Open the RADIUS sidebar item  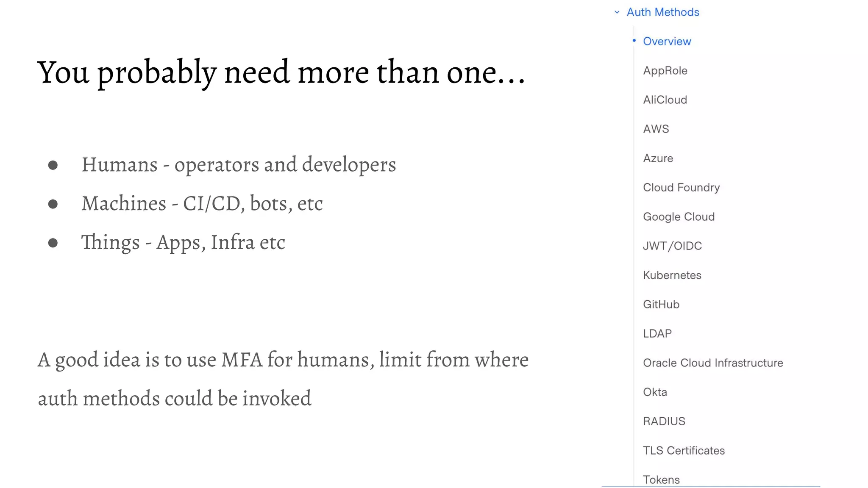664,421
